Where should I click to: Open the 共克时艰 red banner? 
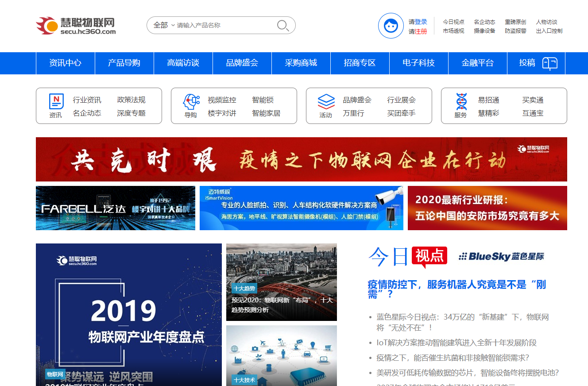tap(301, 159)
